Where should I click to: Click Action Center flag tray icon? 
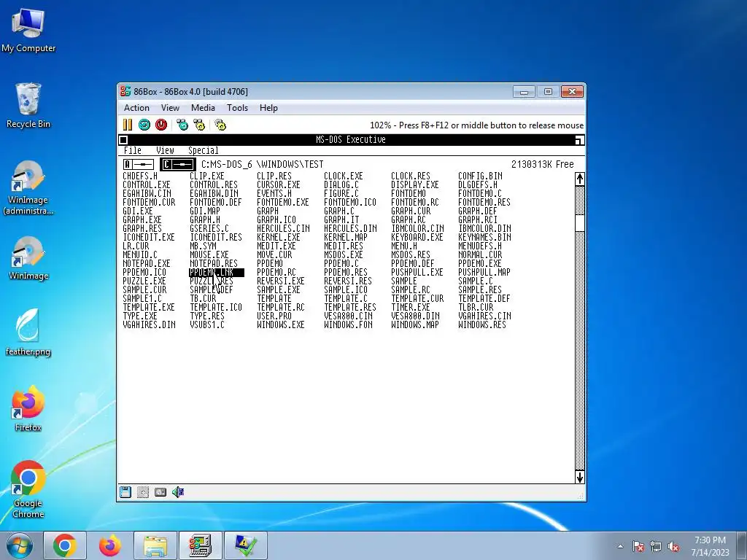click(638, 546)
